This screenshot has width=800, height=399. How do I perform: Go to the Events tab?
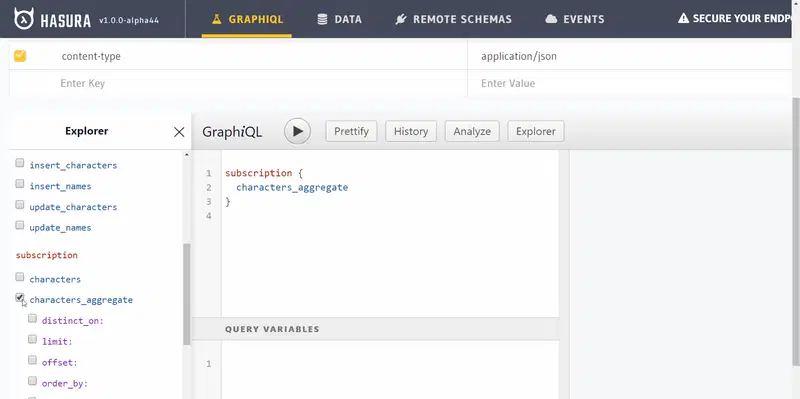pos(574,19)
